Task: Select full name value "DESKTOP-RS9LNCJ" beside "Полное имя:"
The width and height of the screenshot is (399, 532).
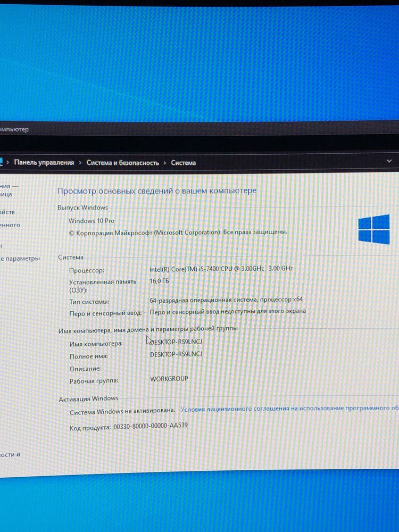Action: [x=176, y=354]
